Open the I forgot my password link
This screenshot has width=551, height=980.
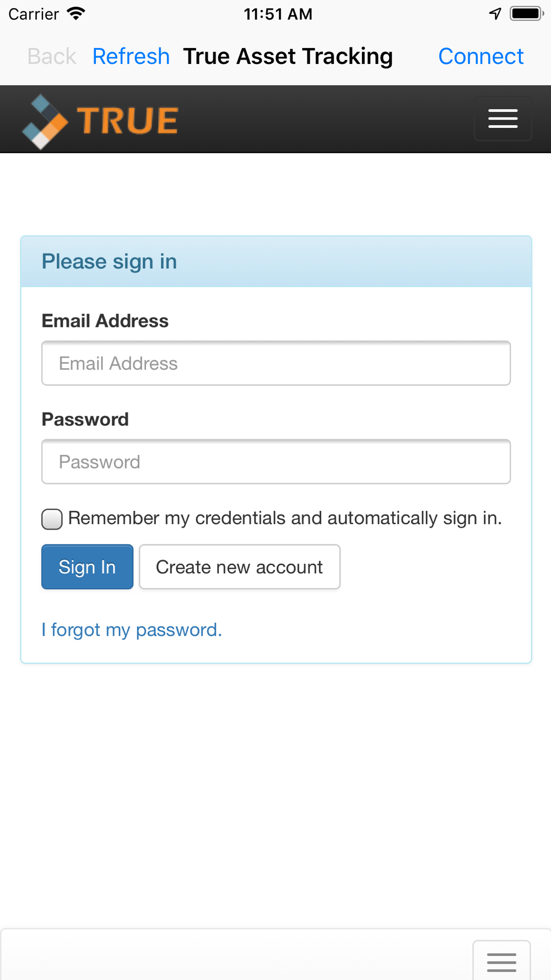pos(132,629)
